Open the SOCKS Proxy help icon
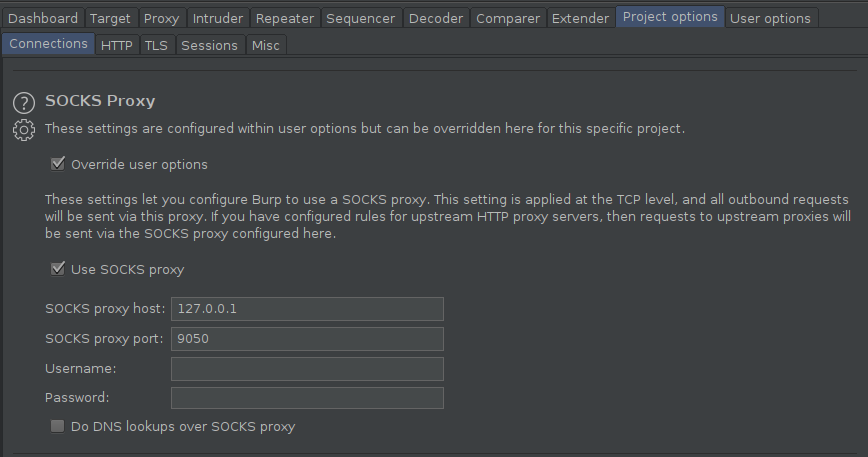The image size is (868, 457). coord(24,103)
